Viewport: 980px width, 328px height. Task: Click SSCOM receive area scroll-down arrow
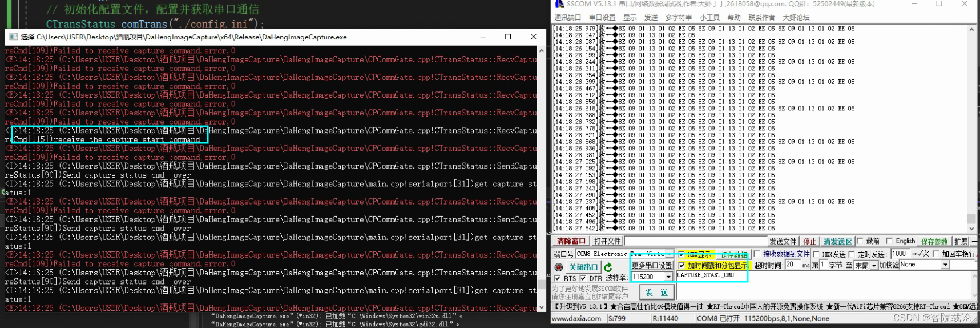971,227
